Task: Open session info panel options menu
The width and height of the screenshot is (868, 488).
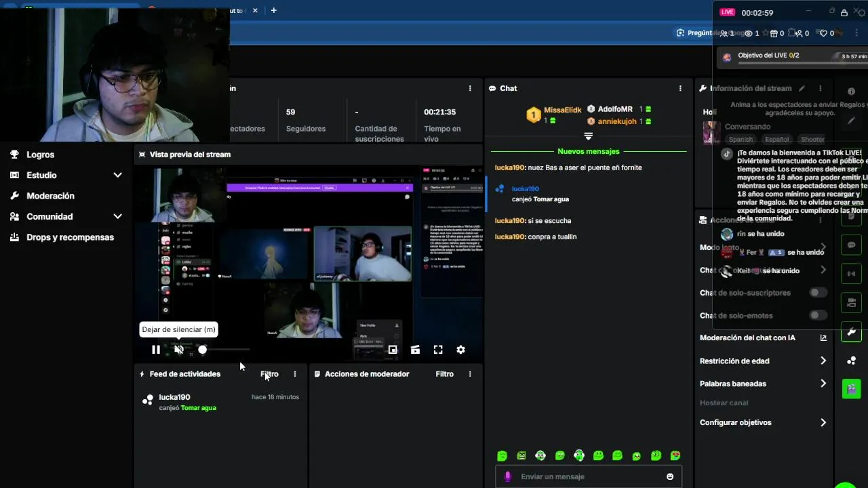Action: (470, 88)
